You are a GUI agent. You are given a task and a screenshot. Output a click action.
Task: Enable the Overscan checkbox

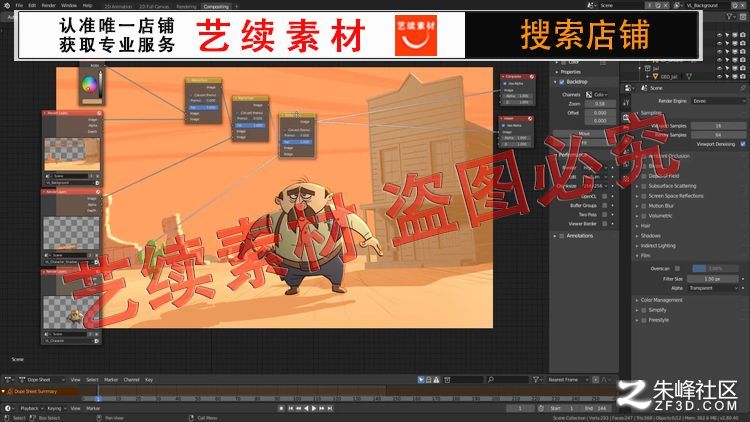[x=677, y=268]
